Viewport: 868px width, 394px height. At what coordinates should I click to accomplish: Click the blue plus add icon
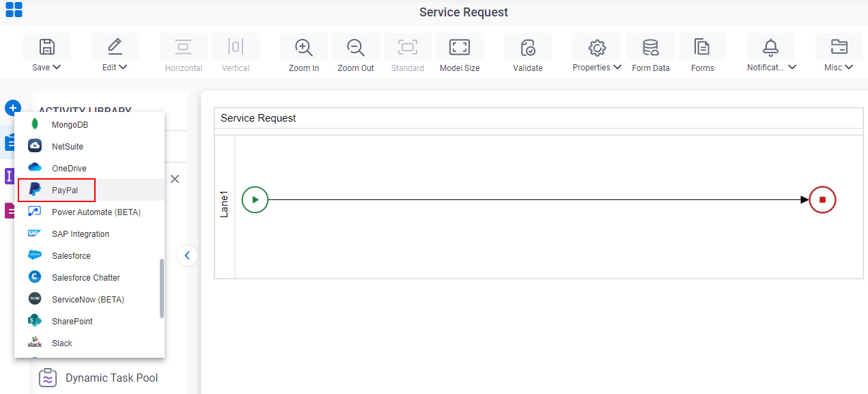click(x=13, y=108)
